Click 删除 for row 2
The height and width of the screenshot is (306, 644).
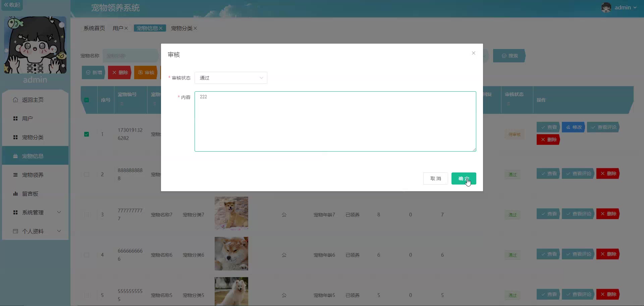[608, 173]
